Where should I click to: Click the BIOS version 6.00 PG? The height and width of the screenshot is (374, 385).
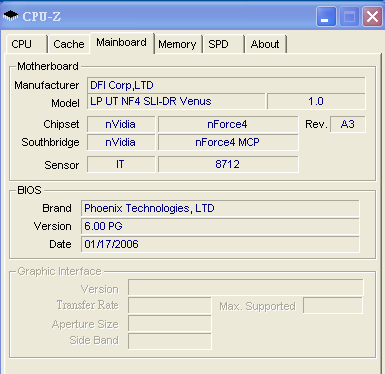[220, 226]
